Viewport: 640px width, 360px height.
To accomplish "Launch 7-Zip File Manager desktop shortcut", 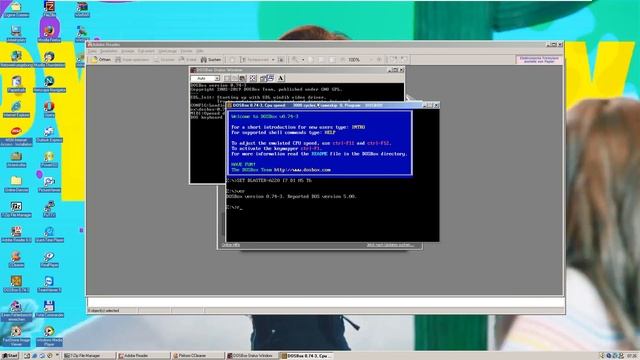I will pos(16,209).
